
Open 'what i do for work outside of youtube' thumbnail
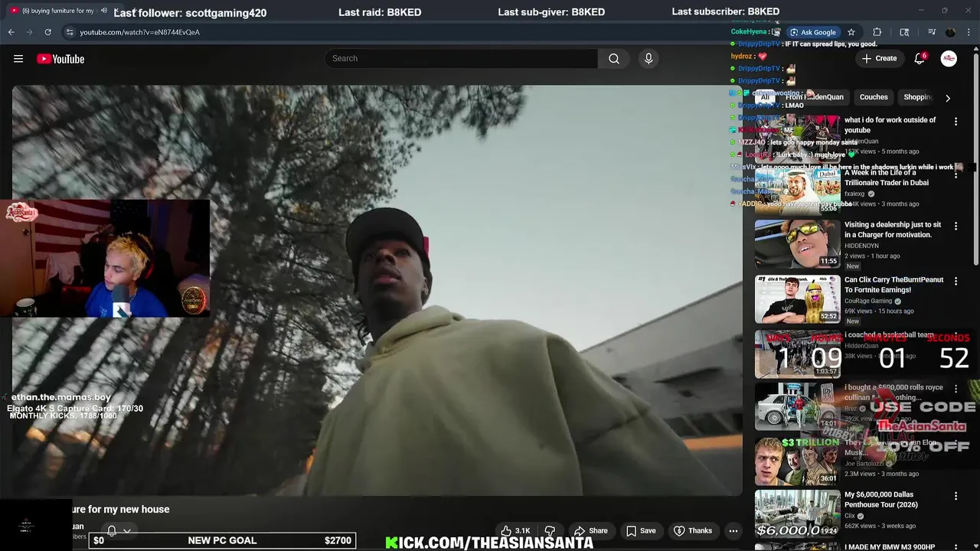(797, 139)
